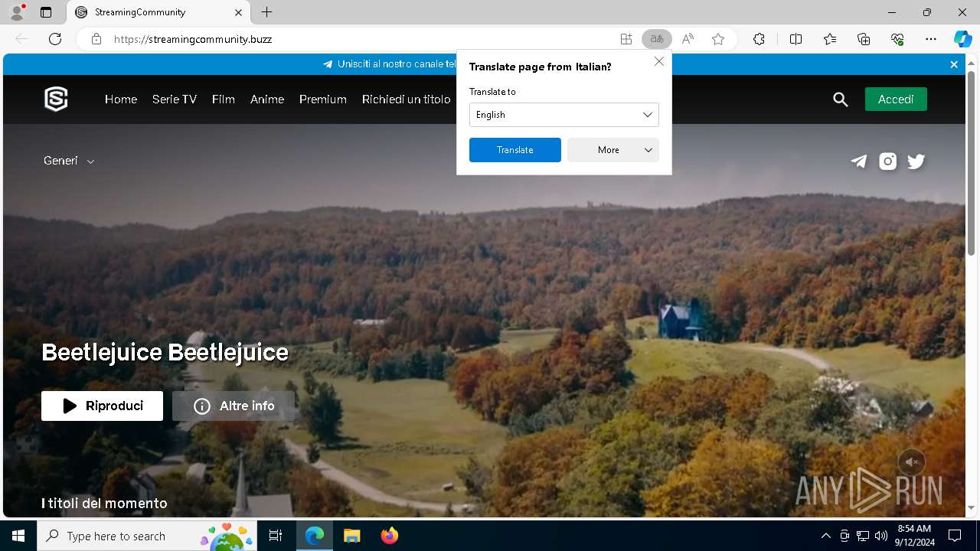
Task: Close the Telegram announcement banner
Action: click(x=954, y=64)
